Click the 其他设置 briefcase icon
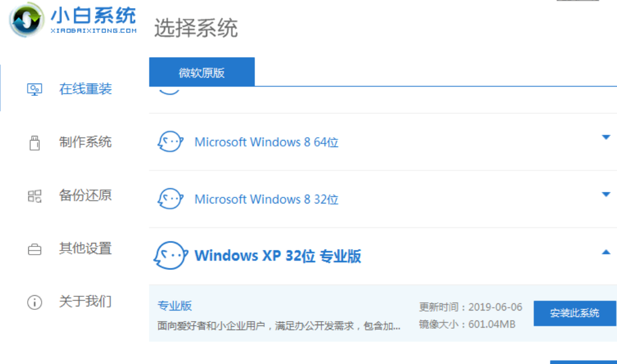The image size is (617, 364). tap(35, 249)
